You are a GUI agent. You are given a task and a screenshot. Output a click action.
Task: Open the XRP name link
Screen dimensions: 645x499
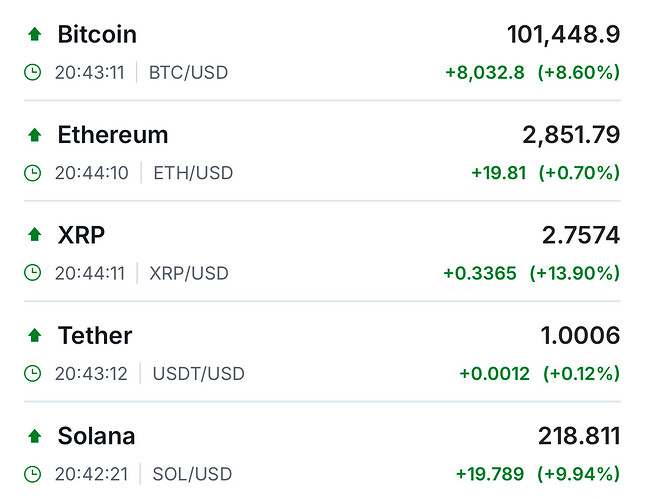[81, 235]
